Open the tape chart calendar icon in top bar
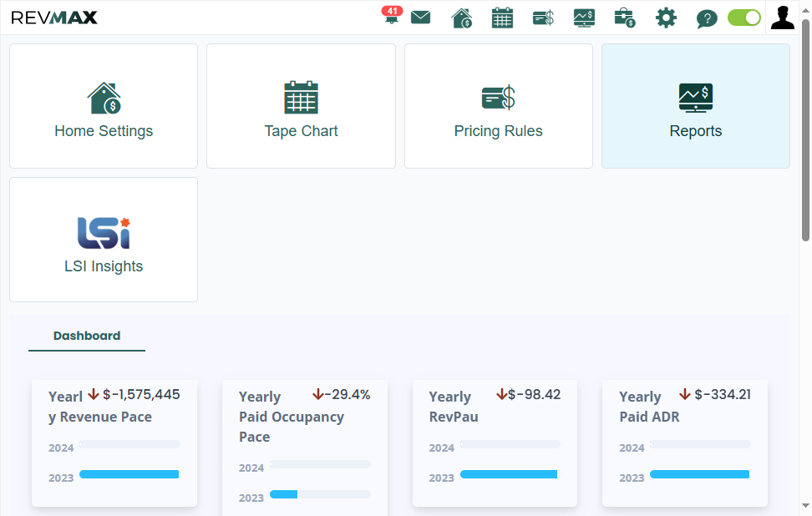 click(x=502, y=18)
